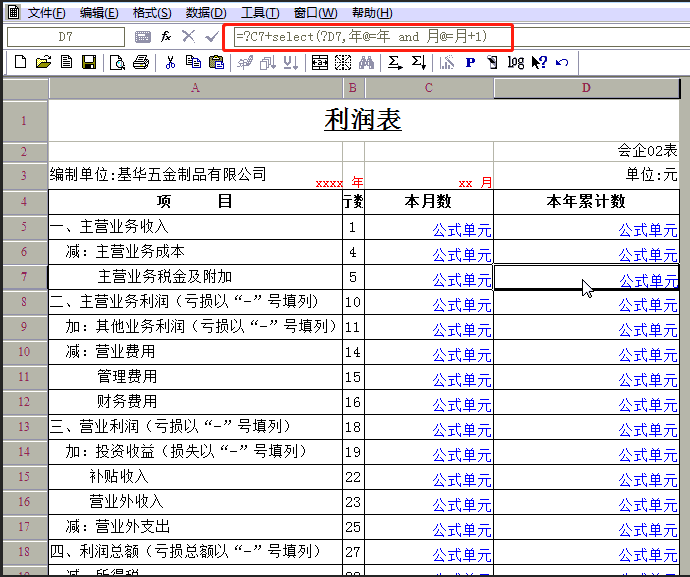Image resolution: width=690 pixels, height=577 pixels.
Task: Click the 补贴收入 cell
Action: [x=195, y=477]
